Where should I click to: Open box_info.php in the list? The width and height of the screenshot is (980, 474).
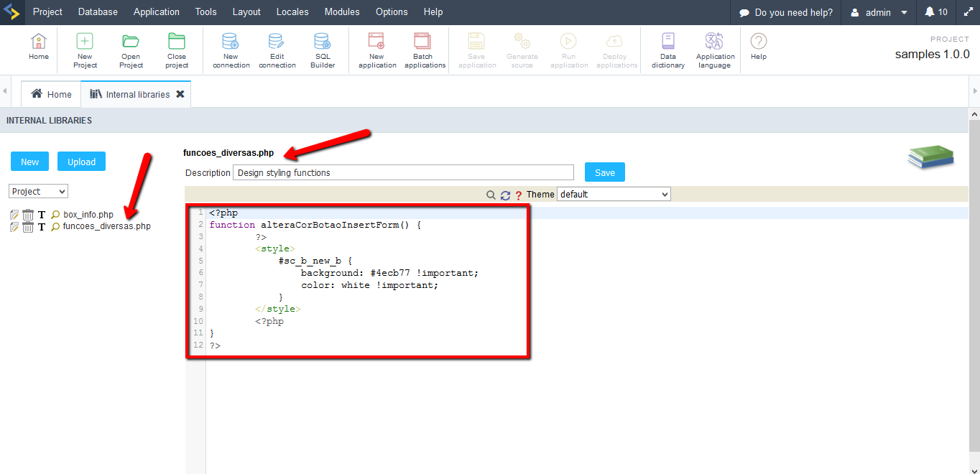(x=88, y=215)
